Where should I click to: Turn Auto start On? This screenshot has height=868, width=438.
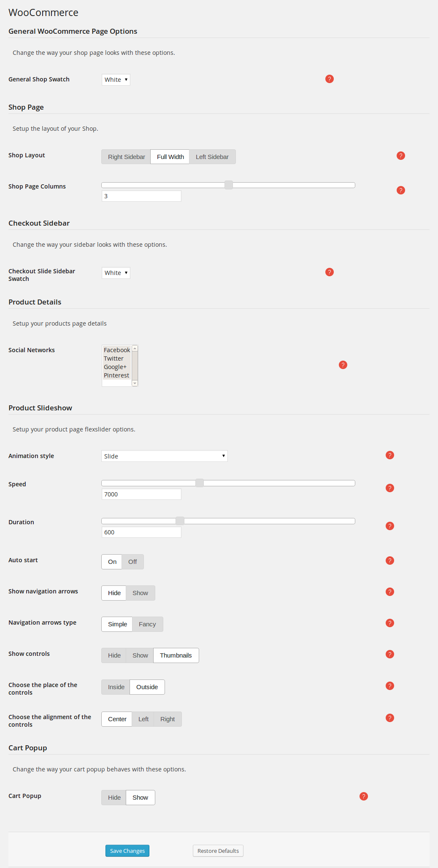(112, 562)
